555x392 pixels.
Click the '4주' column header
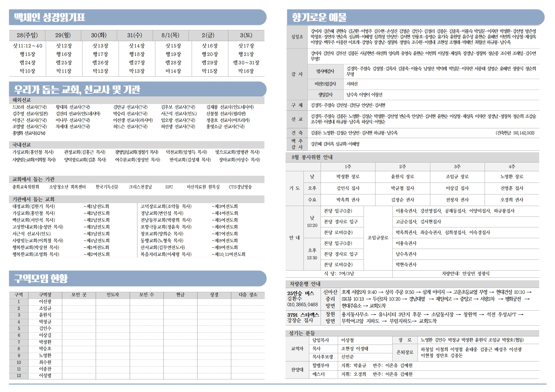point(512,167)
